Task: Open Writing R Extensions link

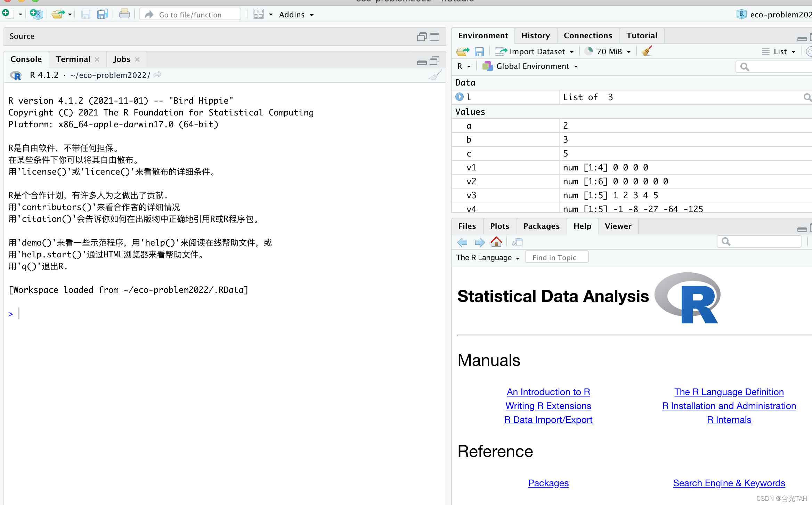Action: click(548, 406)
